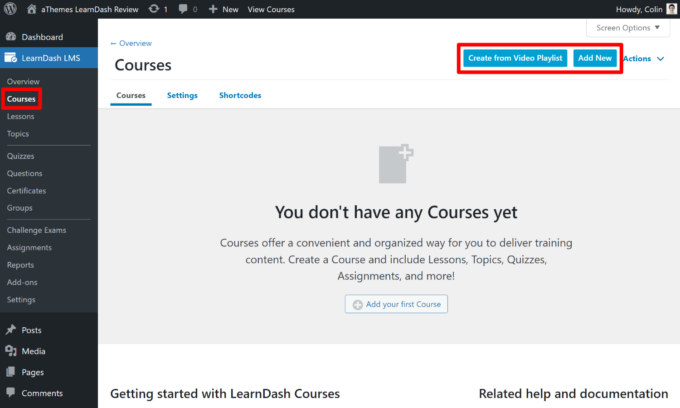Select Courses in the LearnDash submenu
This screenshot has height=408, width=680.
point(21,99)
